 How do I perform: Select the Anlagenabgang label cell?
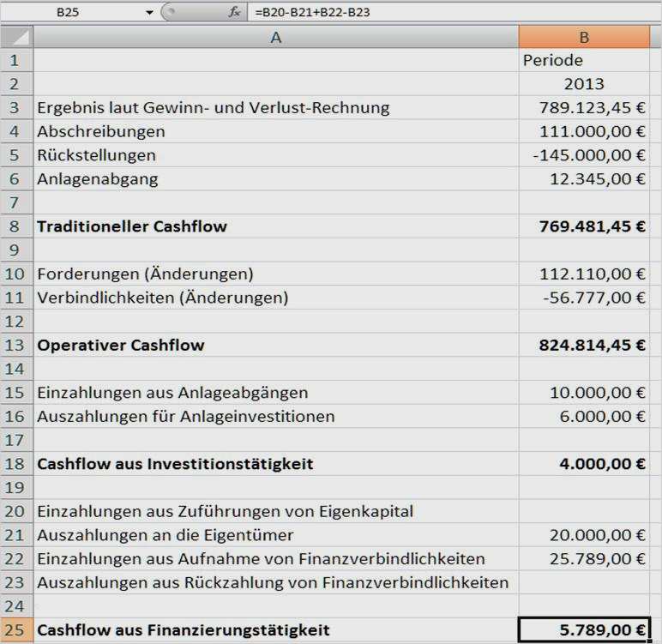point(276,178)
